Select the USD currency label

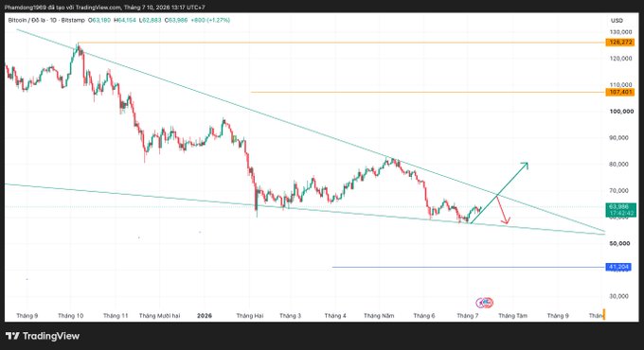617,21
